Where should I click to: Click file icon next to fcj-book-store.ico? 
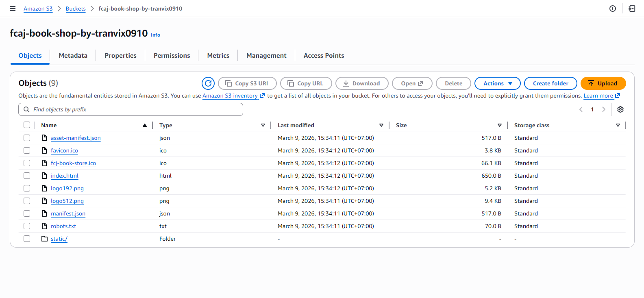44,163
